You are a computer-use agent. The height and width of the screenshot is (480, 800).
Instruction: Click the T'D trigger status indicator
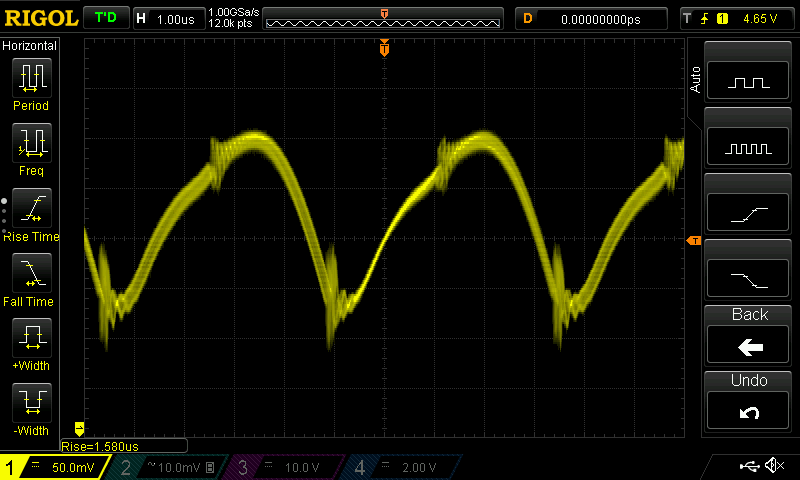click(x=106, y=18)
